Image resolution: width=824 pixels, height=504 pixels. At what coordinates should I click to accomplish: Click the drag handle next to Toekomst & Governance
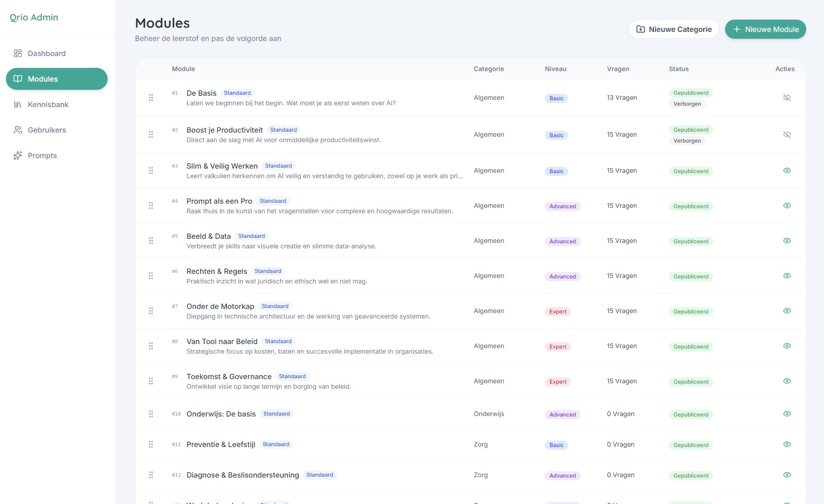coord(151,381)
